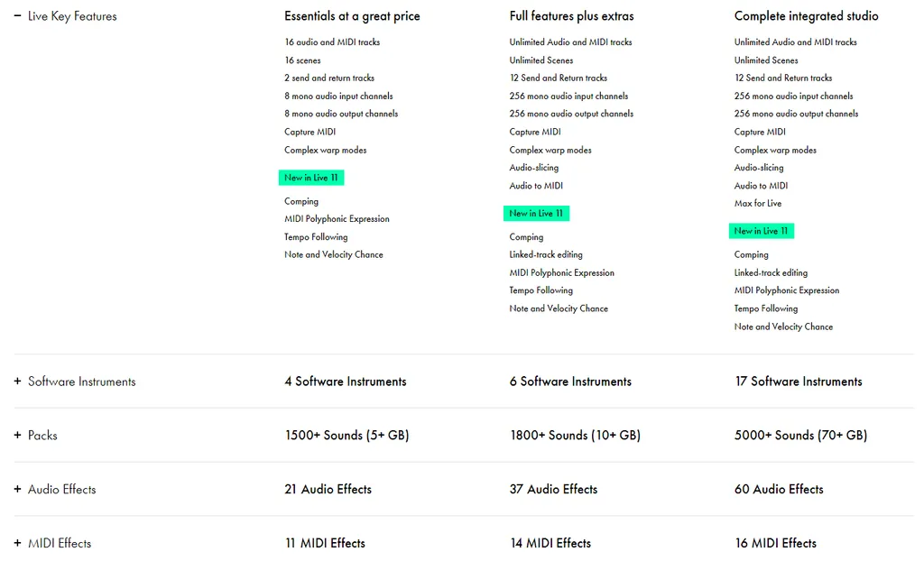924x561 pixels.
Task: Select the 'Essentials at a great price' column header
Action: point(352,15)
